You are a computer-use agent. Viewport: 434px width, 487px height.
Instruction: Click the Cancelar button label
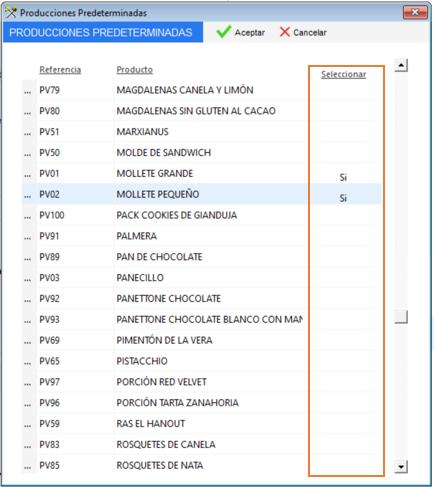point(310,32)
